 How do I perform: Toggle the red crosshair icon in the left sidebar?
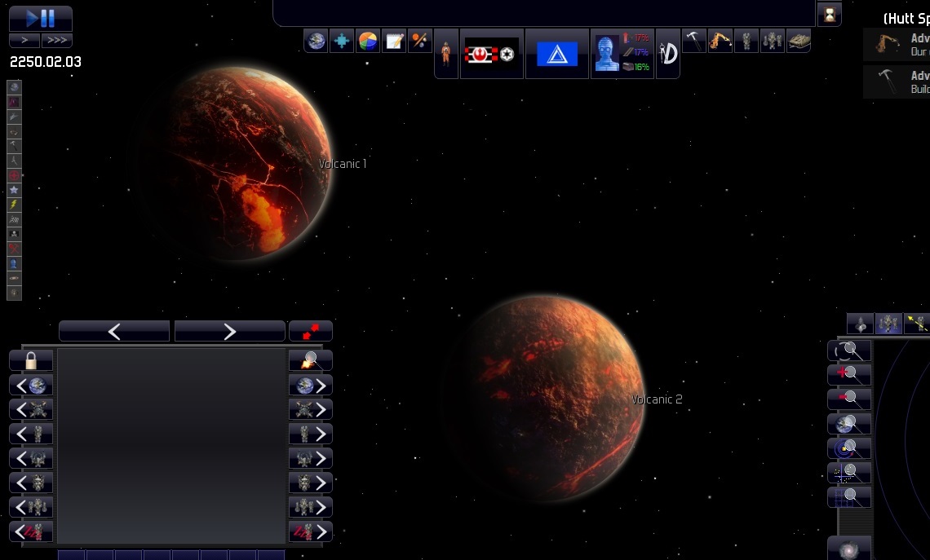(x=13, y=174)
